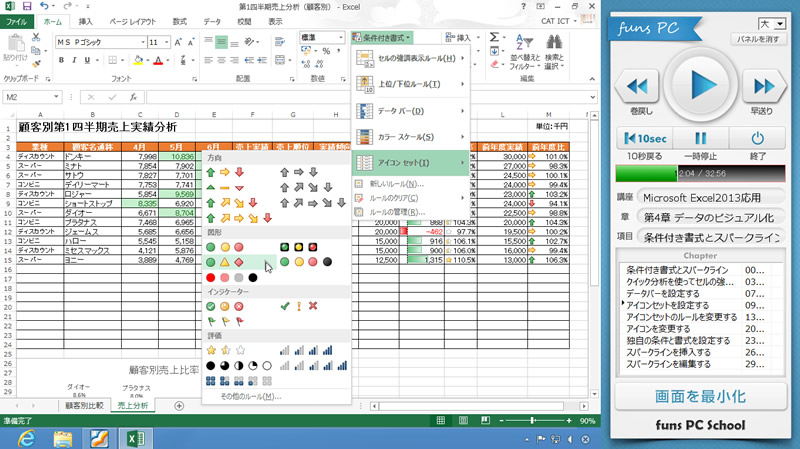Image resolution: width=800 pixels, height=449 pixels.
Task: Toggle center horizontal alignment
Action: point(221,60)
